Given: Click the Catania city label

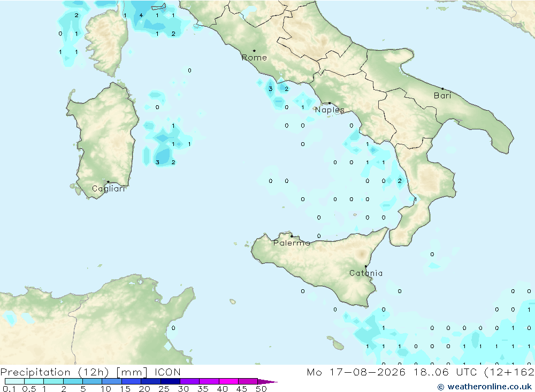Looking at the screenshot, I should tap(366, 273).
